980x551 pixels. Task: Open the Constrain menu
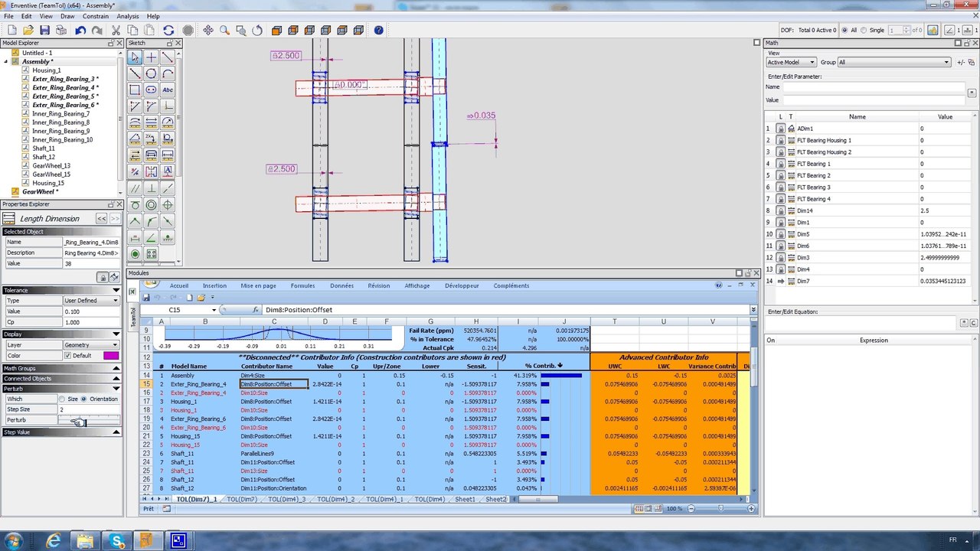(x=96, y=16)
